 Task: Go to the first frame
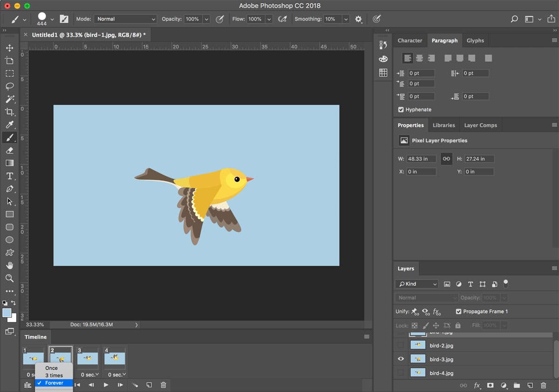(x=77, y=385)
